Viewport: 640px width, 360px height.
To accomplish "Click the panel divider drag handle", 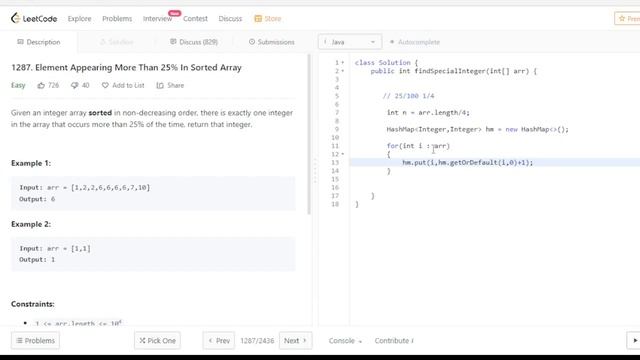I will tap(315, 171).
